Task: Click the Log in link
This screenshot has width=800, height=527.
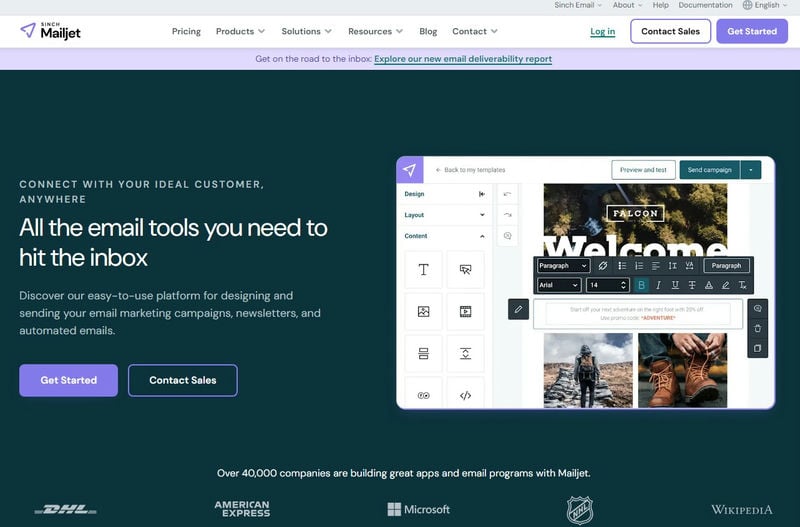Action: point(603,31)
